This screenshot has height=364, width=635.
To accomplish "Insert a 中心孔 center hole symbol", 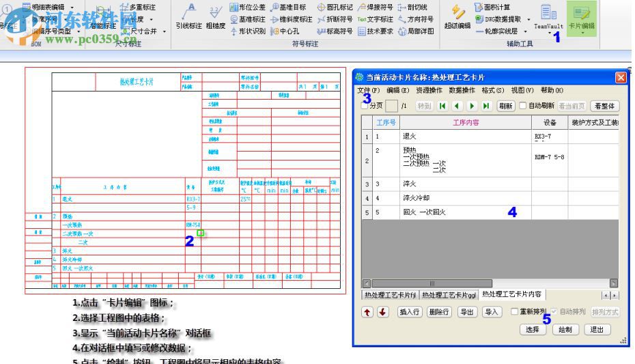I will (x=285, y=31).
